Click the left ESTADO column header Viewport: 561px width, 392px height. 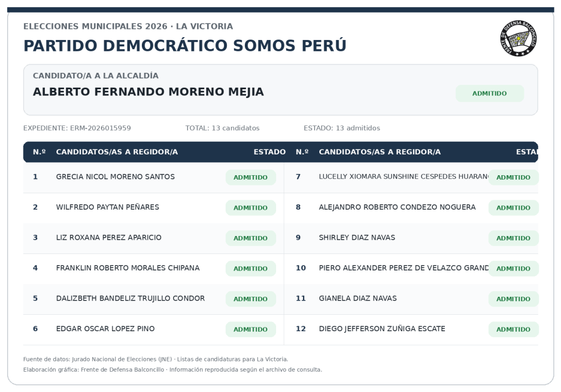pos(270,152)
